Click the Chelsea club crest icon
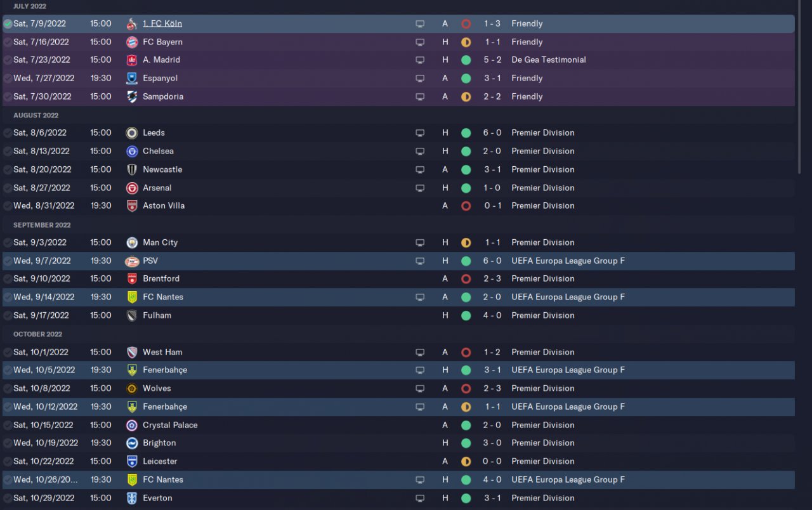 click(132, 151)
